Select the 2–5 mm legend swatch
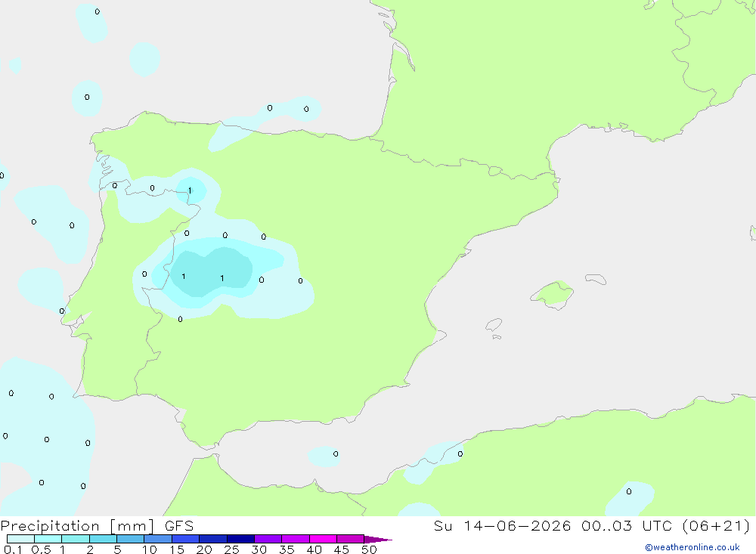Screen dimensions: 756x554 point(103,539)
